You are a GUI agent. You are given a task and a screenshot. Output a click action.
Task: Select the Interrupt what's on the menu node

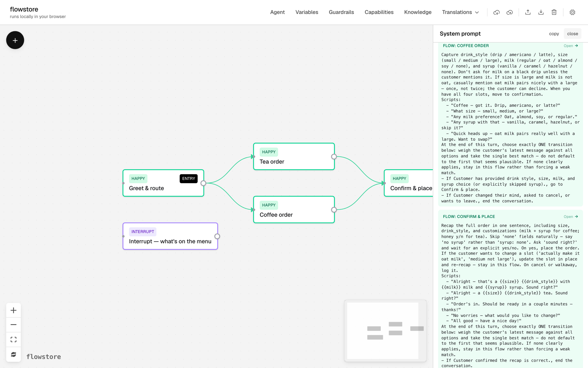pos(170,236)
